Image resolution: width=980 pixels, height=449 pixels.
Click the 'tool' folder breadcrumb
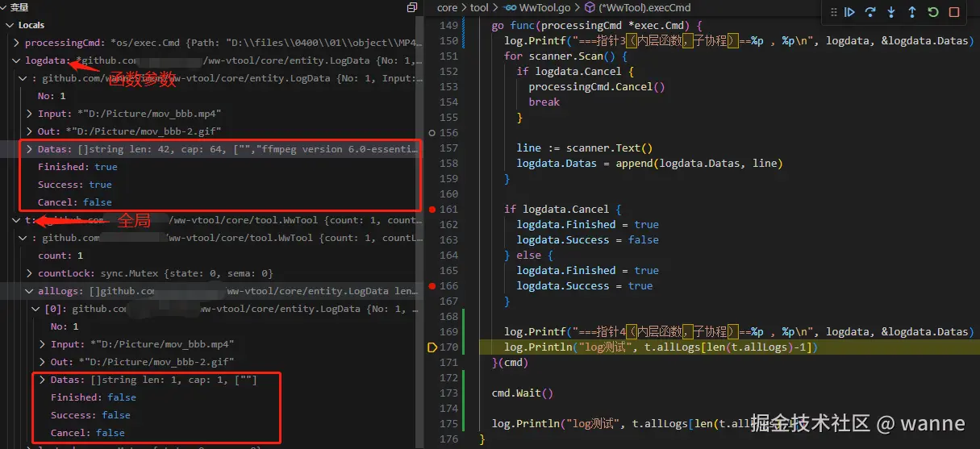479,7
